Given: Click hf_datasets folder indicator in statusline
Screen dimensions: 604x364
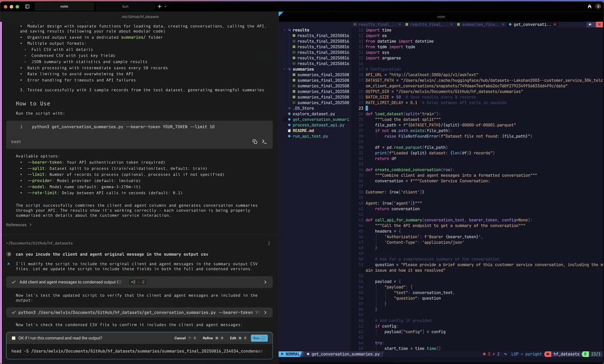Looking at the screenshot, I should [x=564, y=354].
